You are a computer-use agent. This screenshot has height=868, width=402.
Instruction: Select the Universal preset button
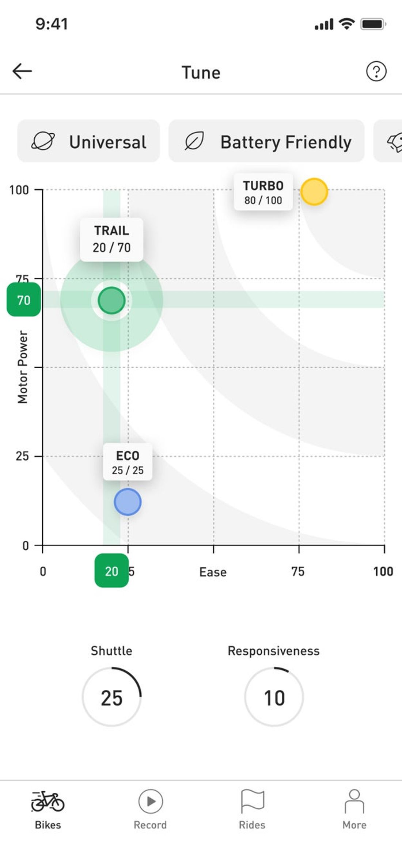click(x=88, y=141)
